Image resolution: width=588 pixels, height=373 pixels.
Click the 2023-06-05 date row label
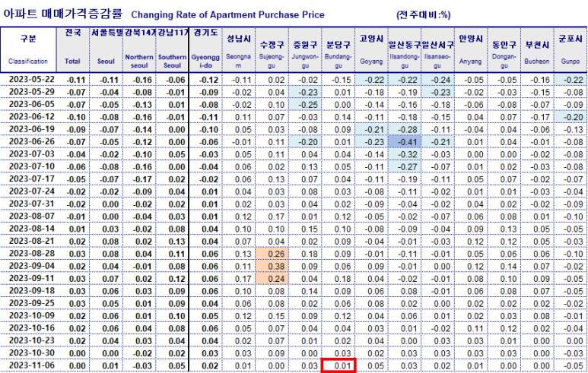(x=32, y=104)
